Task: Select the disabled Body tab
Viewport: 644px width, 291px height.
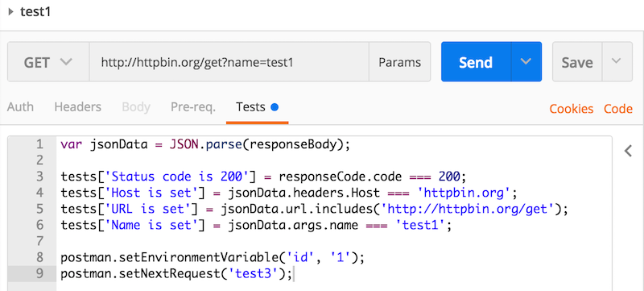Action: (x=136, y=108)
